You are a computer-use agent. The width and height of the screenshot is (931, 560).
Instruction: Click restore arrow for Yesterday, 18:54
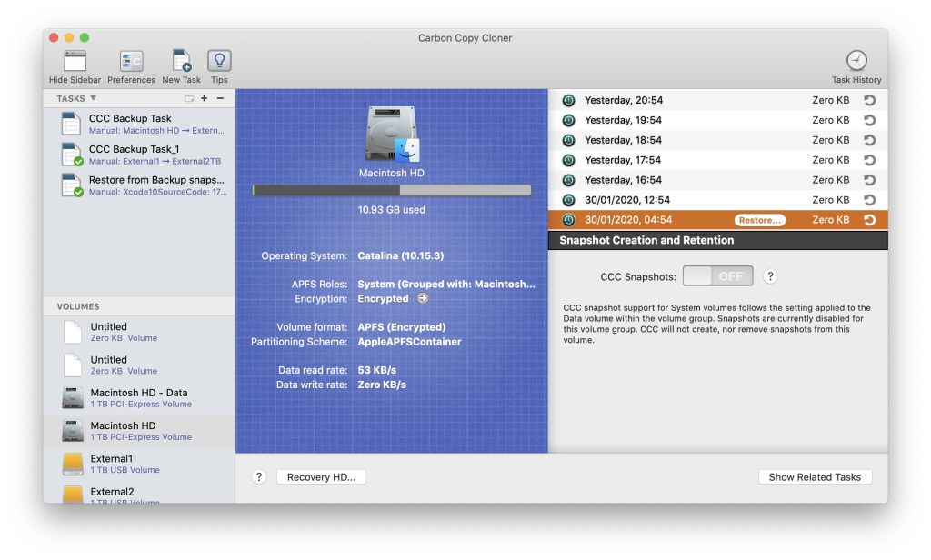tap(870, 140)
